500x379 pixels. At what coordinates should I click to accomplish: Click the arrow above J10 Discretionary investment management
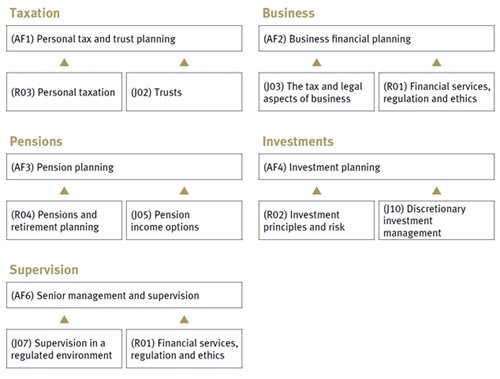(437, 191)
